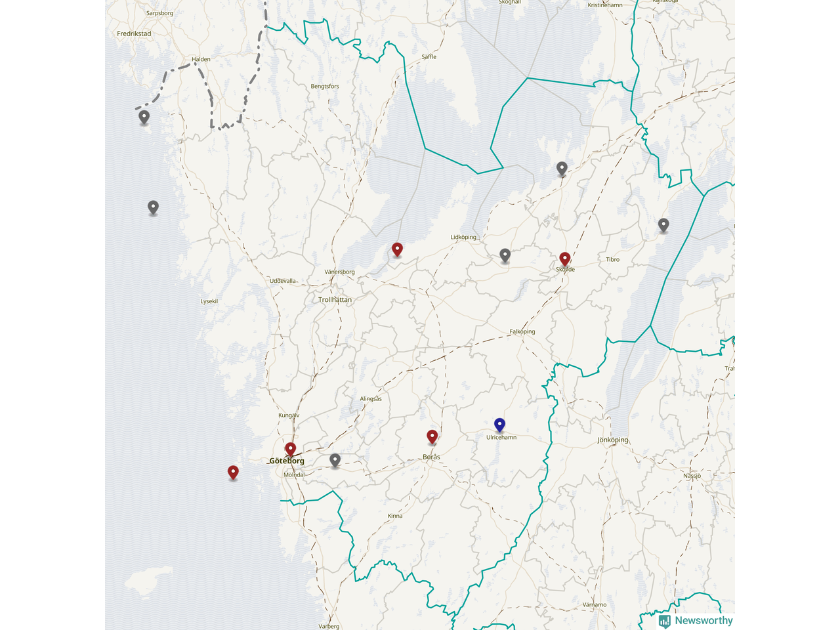The width and height of the screenshot is (840, 630).
Task: Select the Alingsås label
Action: 371,399
